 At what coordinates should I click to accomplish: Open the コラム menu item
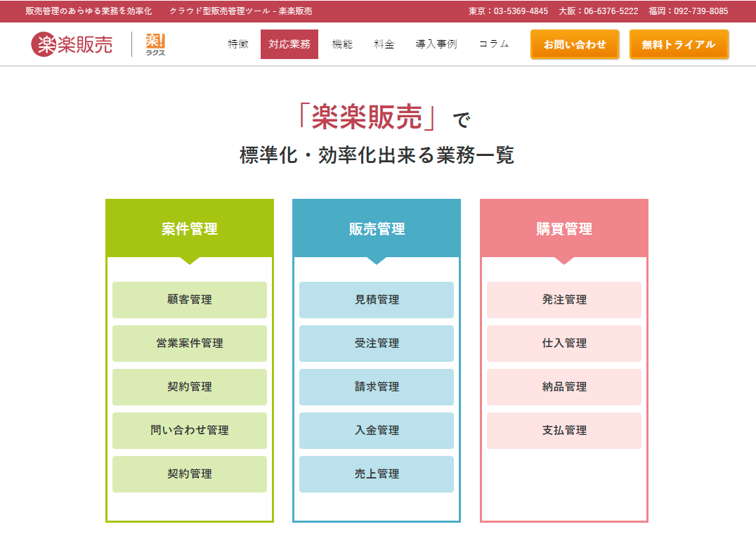tap(494, 44)
